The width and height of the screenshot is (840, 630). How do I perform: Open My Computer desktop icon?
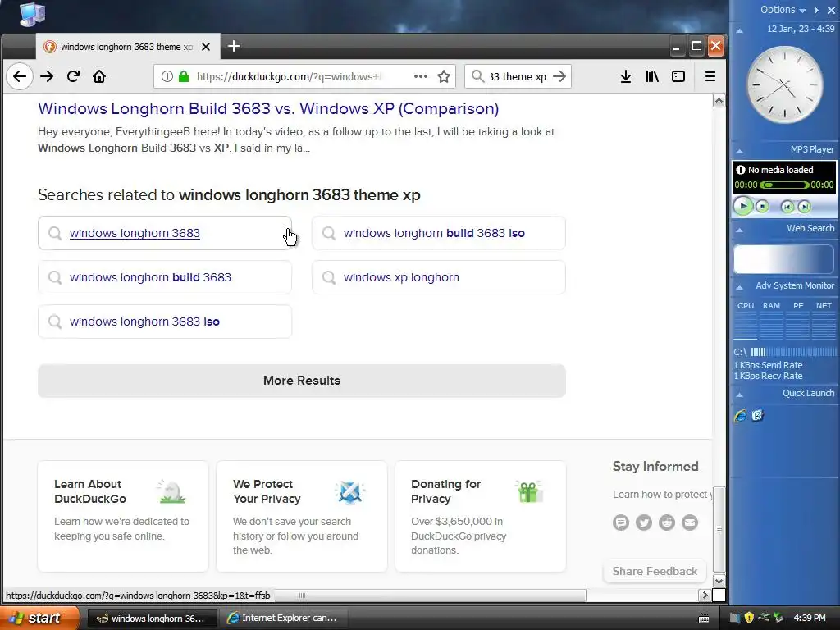(32, 15)
